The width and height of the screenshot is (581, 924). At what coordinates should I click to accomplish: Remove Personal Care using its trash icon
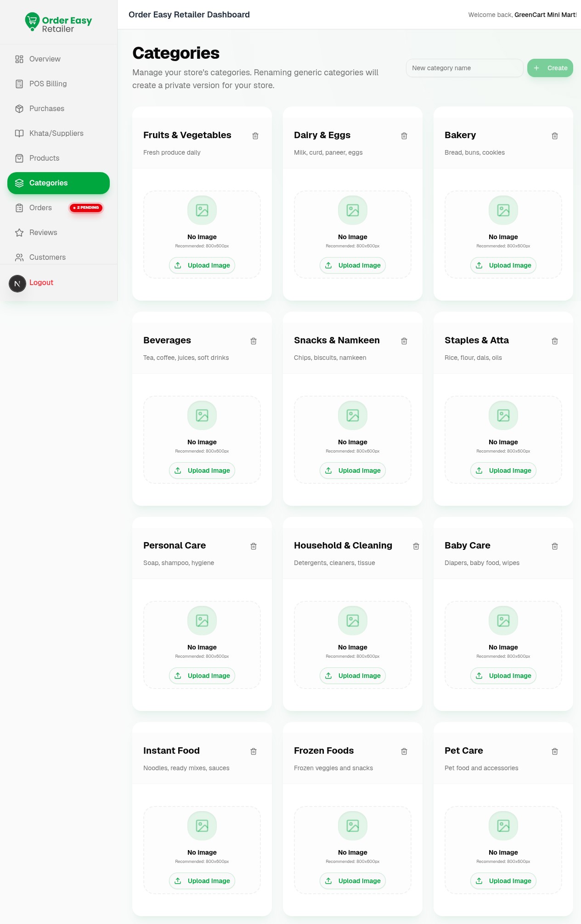[x=254, y=546]
